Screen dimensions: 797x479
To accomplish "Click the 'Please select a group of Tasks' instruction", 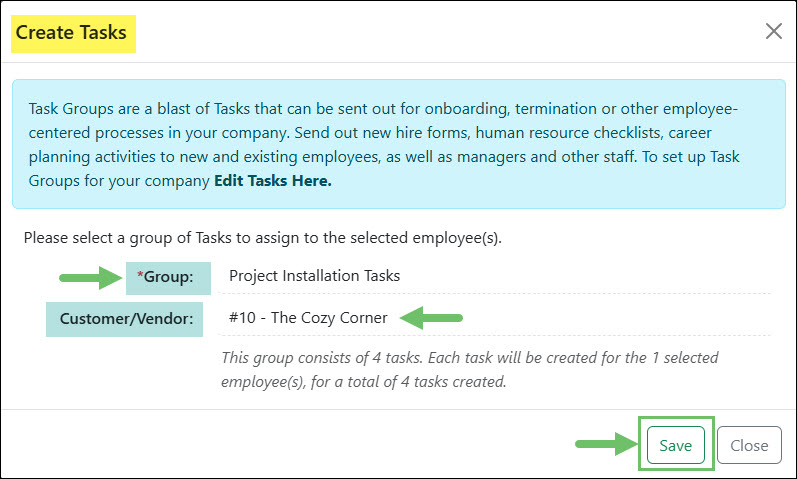I will click(262, 238).
